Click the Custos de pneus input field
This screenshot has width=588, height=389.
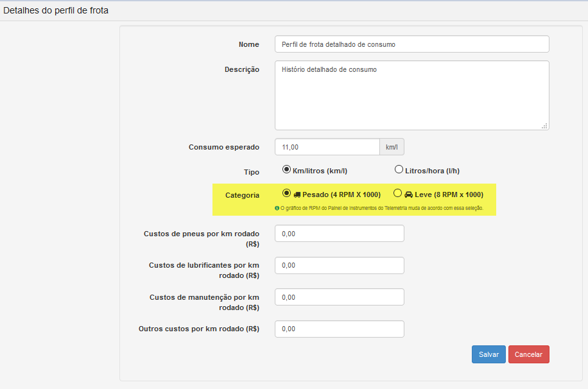coord(340,234)
